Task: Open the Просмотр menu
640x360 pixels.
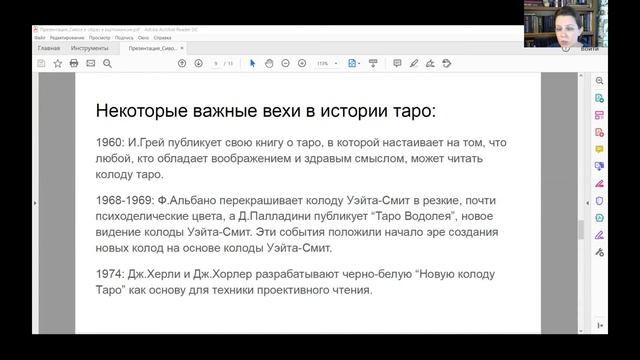Action: (x=100, y=38)
